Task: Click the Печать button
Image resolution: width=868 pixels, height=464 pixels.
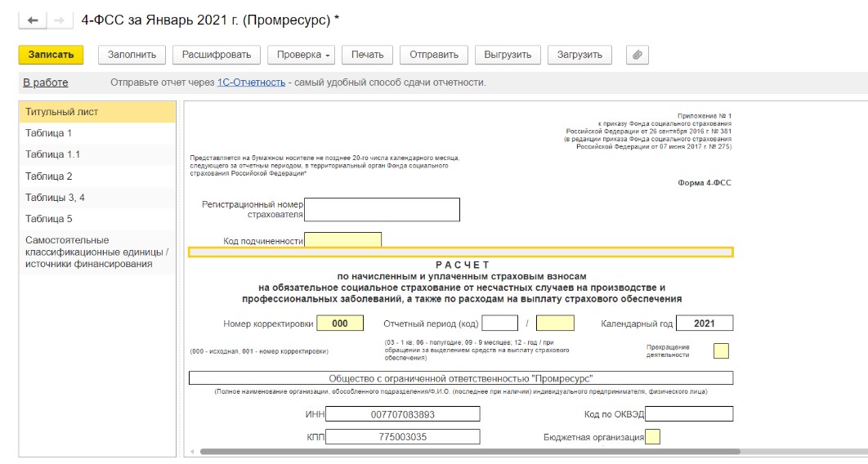Action: 368,55
